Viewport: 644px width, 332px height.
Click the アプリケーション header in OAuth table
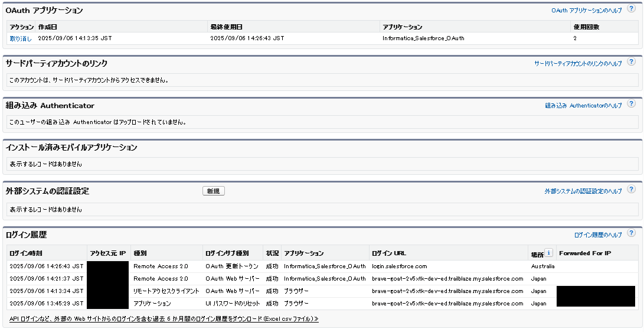402,27
